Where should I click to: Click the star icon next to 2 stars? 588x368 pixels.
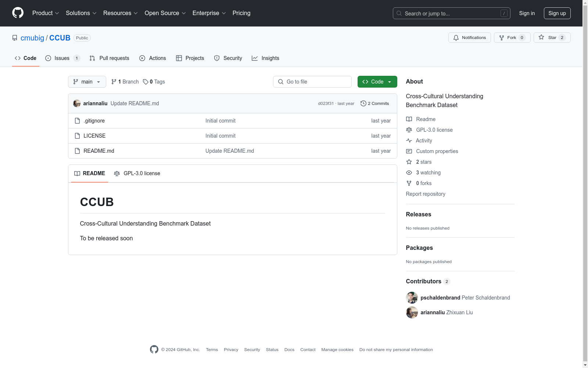click(409, 162)
